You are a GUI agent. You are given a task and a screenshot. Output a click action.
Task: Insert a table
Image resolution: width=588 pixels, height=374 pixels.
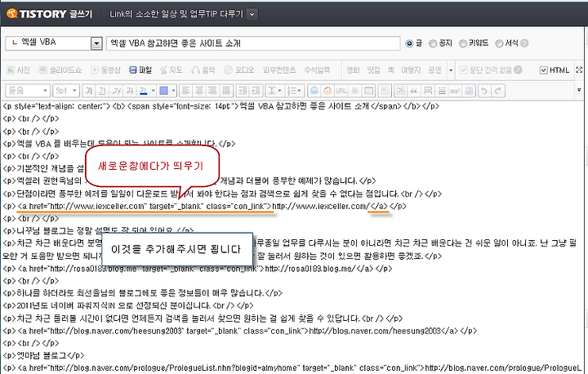(368, 91)
